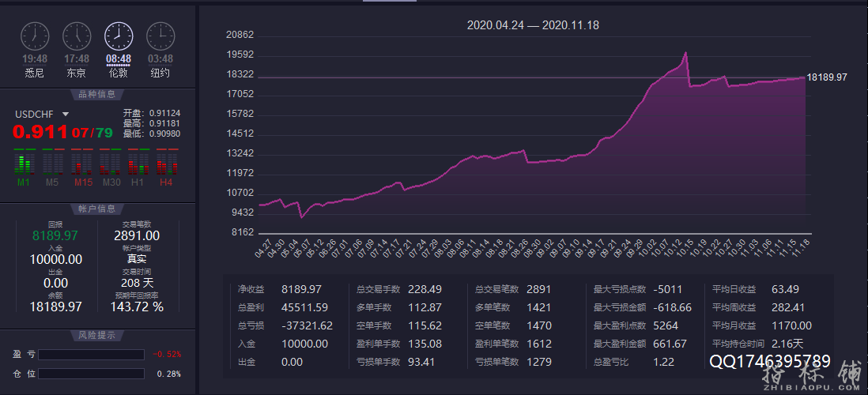Screen dimensions: 868x395
Task: Click the 帐户信息 section header
Action: [x=97, y=209]
